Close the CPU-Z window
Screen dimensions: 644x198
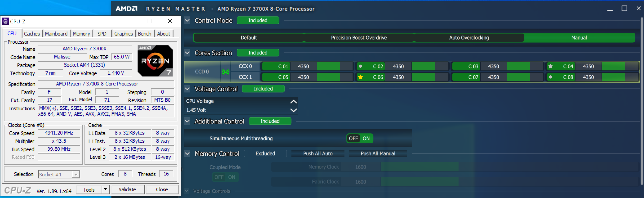pyautogui.click(x=170, y=21)
